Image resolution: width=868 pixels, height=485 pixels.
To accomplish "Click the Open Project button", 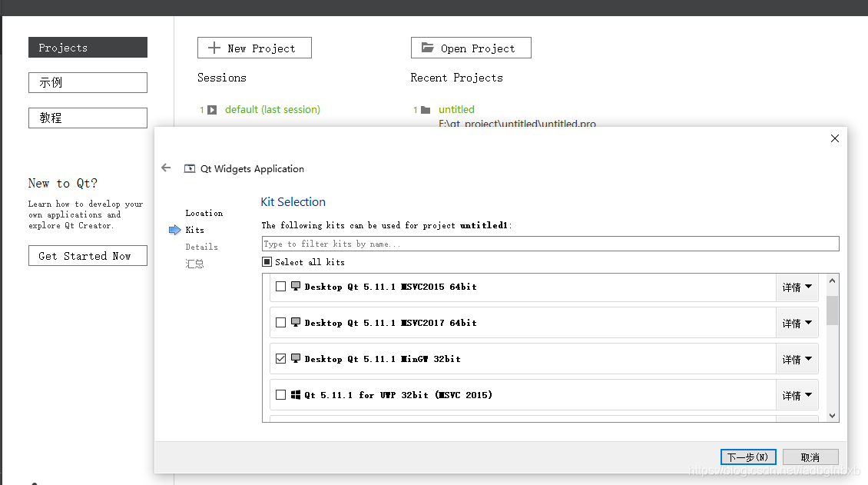I will coord(471,48).
